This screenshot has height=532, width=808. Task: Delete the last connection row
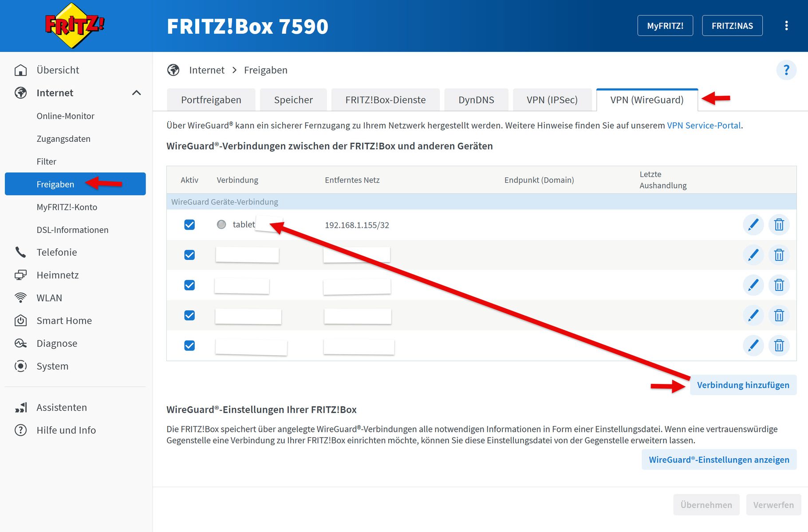point(779,345)
